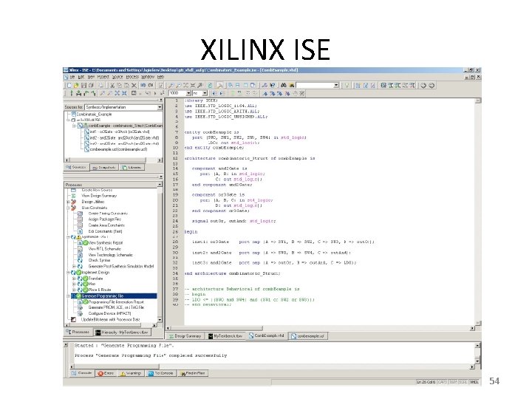
Task: Click the Processes panel scroll-down arrow
Action: (x=160, y=320)
